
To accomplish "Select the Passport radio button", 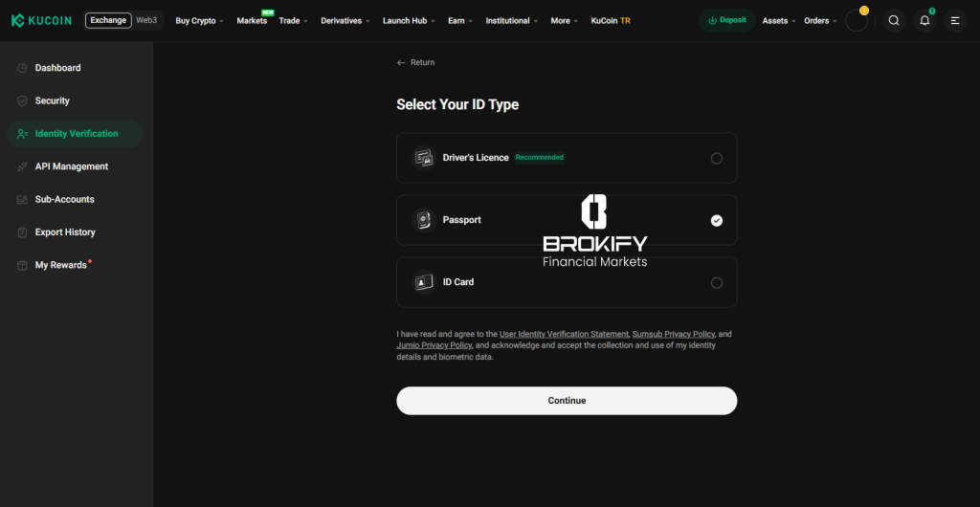I will [x=716, y=220].
